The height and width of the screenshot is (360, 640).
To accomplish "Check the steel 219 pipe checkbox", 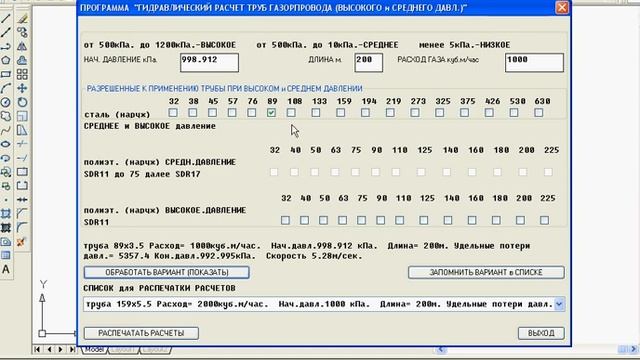I will 390,112.
